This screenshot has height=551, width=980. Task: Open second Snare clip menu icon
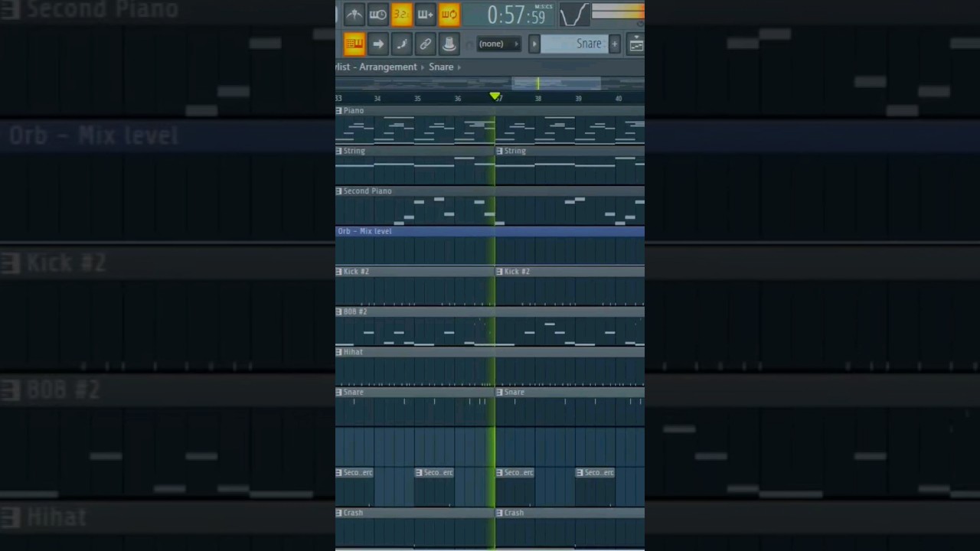(499, 392)
